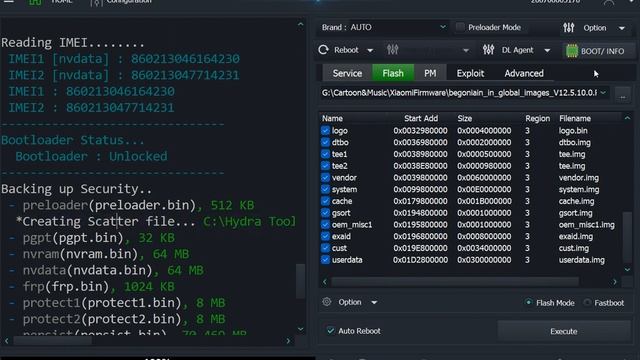
Task: Click the Bootloader : Unlocked log line
Action: (91, 156)
